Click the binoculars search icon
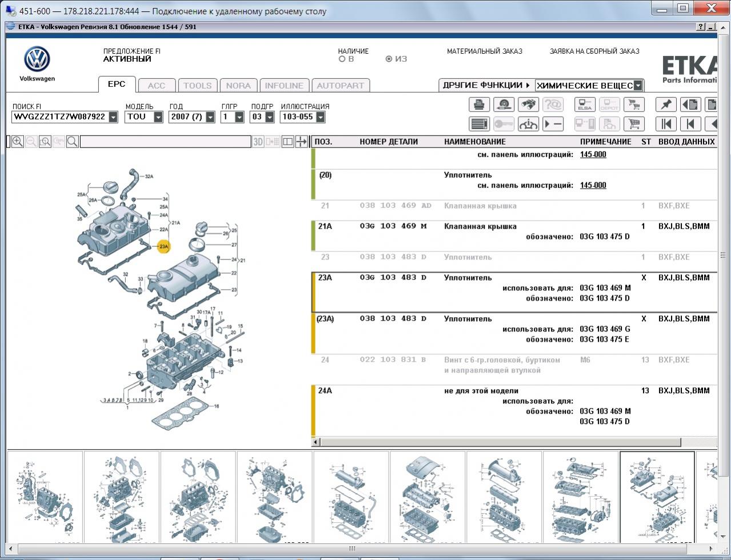This screenshot has width=731, height=560. (528, 105)
